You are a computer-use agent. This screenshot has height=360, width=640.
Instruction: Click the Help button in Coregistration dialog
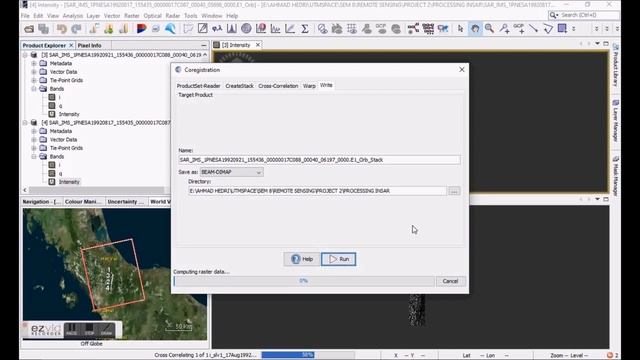[x=302, y=259]
